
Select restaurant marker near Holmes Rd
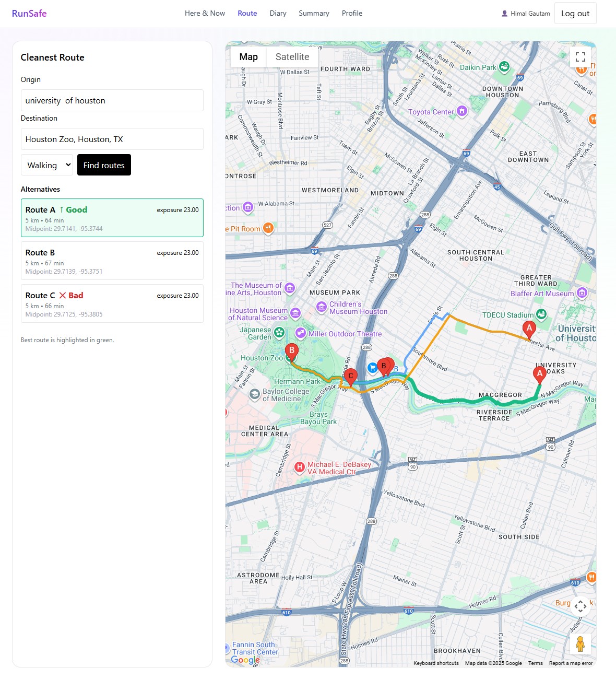[x=591, y=577]
